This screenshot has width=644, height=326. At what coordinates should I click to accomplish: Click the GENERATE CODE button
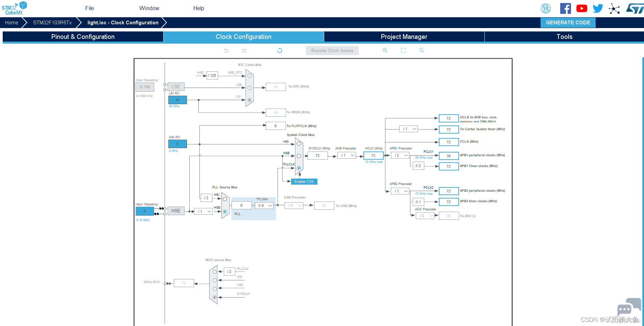(568, 23)
